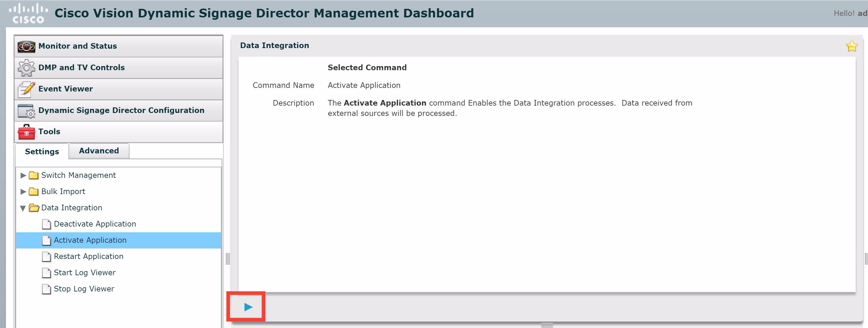Viewport: 868px width, 328px height.
Task: Collapse the Data Integration tree node
Action: (23, 208)
